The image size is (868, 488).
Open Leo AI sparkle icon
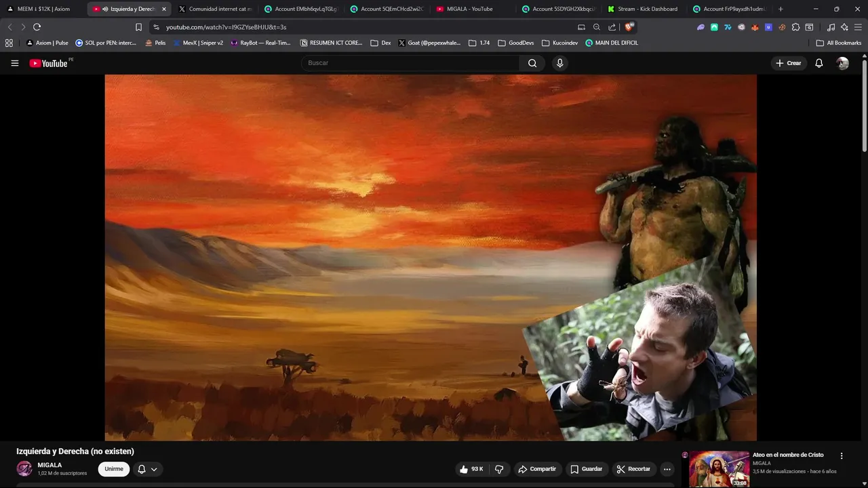point(844,27)
